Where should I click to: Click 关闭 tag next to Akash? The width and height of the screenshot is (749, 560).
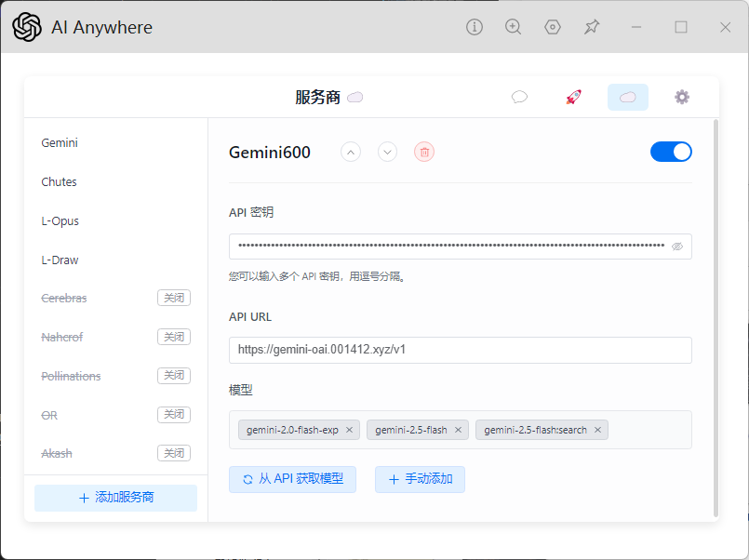[x=174, y=453]
